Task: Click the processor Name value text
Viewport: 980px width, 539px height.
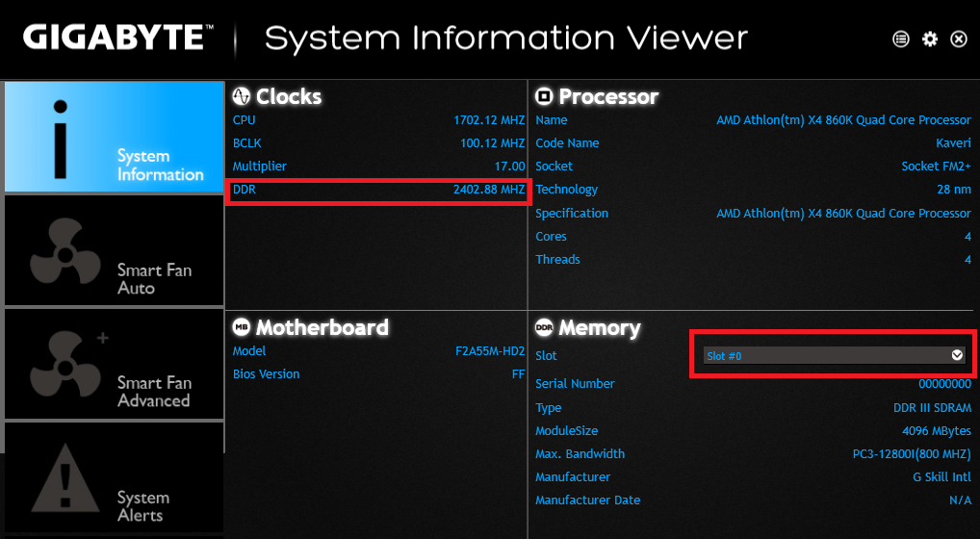Action: point(843,120)
